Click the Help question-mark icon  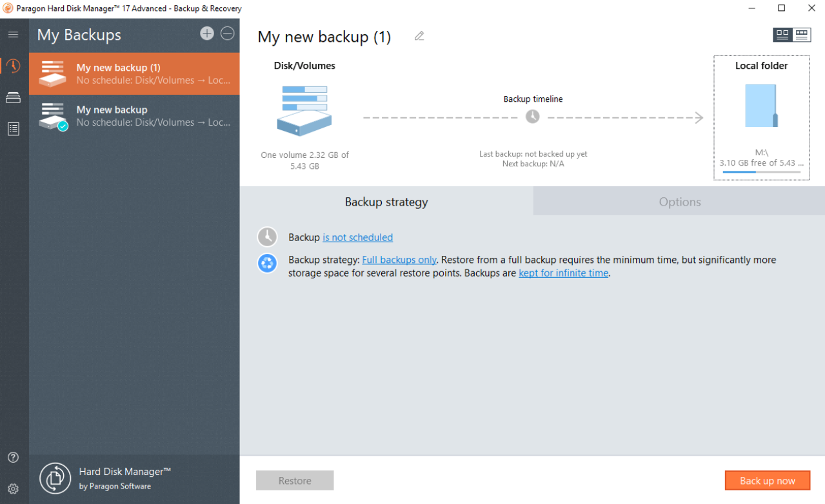point(13,457)
